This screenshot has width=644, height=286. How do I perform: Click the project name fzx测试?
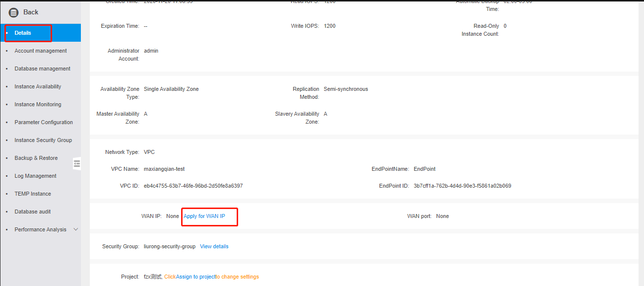pos(153,277)
